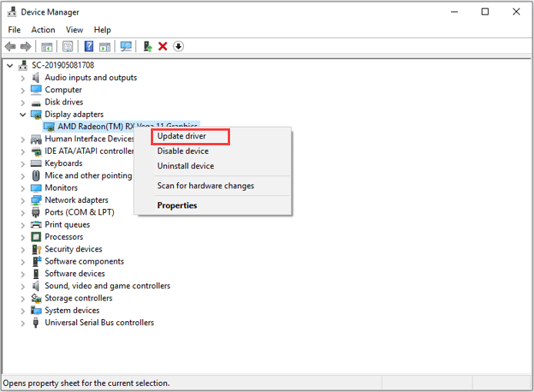Expand the System devices category
534x392 pixels.
point(23,311)
